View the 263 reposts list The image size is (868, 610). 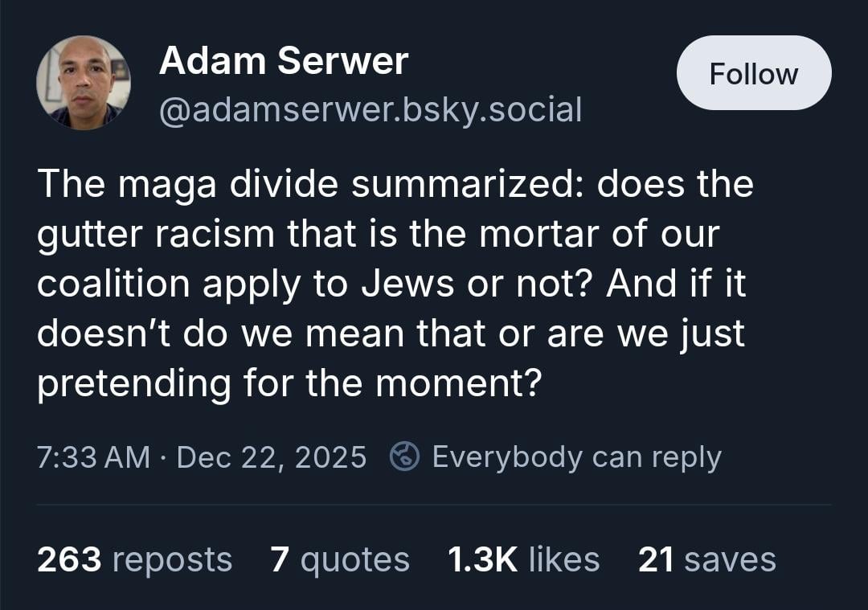(134, 559)
